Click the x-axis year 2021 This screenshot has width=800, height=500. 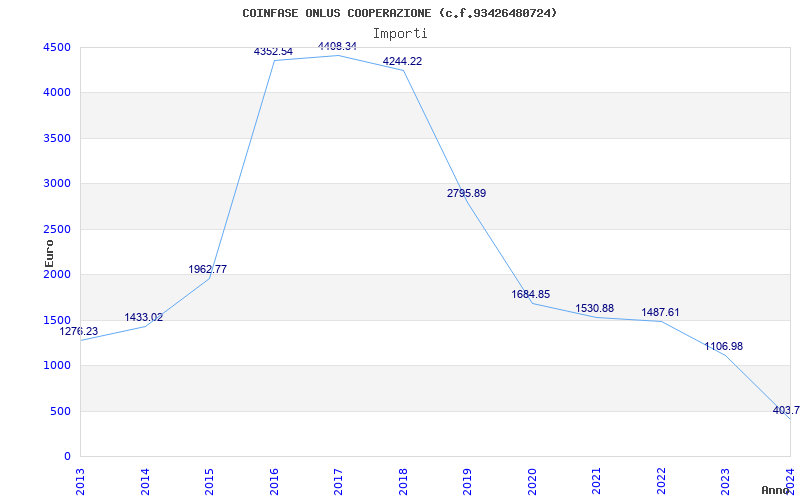[x=597, y=482]
